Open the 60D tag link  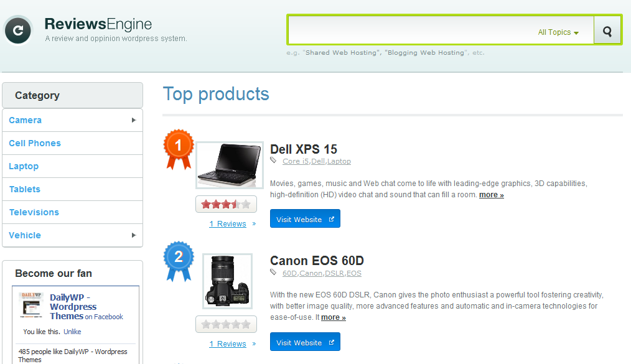click(x=290, y=273)
